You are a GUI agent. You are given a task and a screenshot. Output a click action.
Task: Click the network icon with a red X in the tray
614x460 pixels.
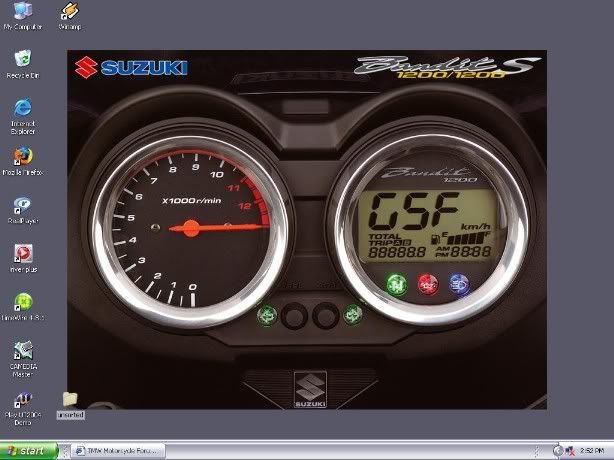tap(570, 451)
